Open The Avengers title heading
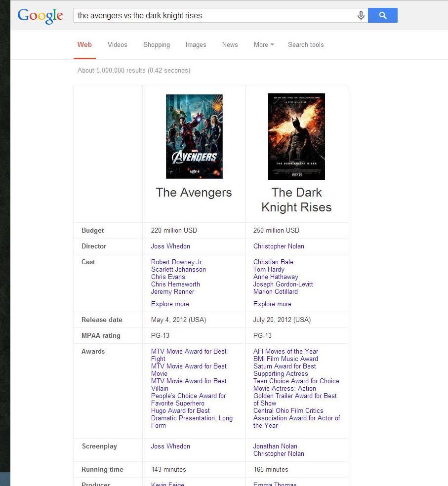The width and height of the screenshot is (448, 486). 194,193
